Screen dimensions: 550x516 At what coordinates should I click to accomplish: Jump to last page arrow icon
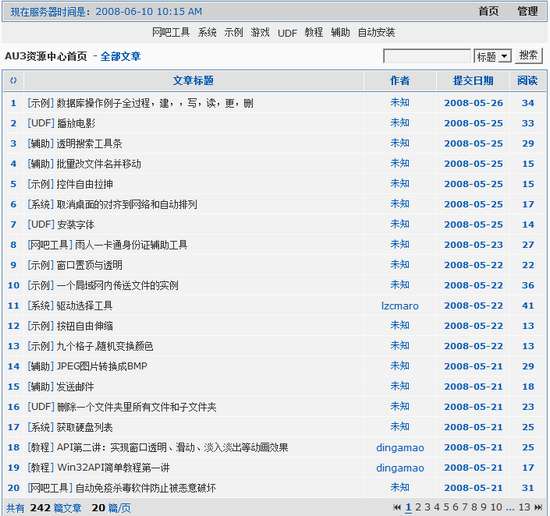(x=538, y=507)
